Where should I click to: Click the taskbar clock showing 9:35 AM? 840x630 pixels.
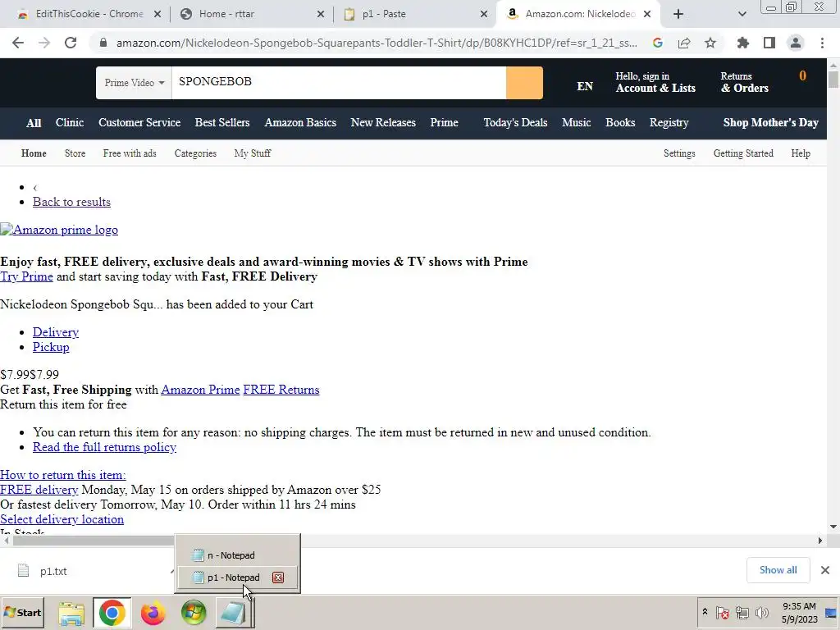tap(799, 613)
